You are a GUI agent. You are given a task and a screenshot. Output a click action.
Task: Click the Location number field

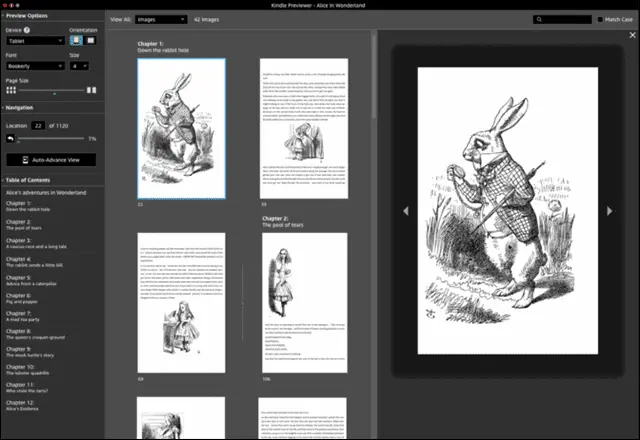(38, 126)
